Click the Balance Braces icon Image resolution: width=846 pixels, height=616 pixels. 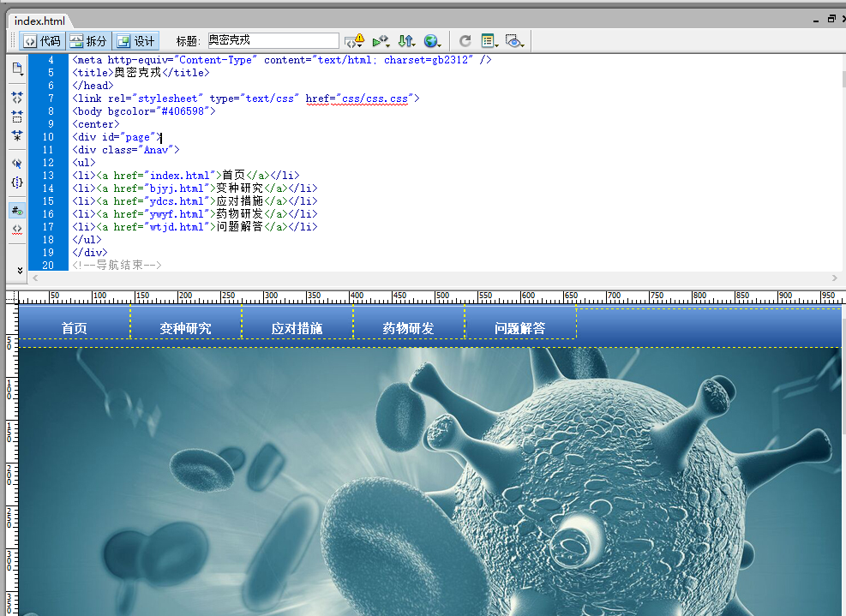17,182
